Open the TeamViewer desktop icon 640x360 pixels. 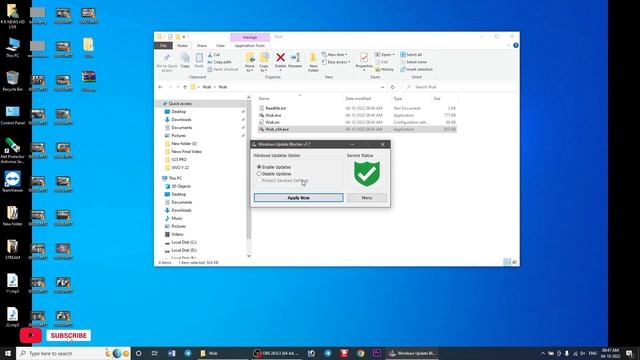pyautogui.click(x=13, y=182)
